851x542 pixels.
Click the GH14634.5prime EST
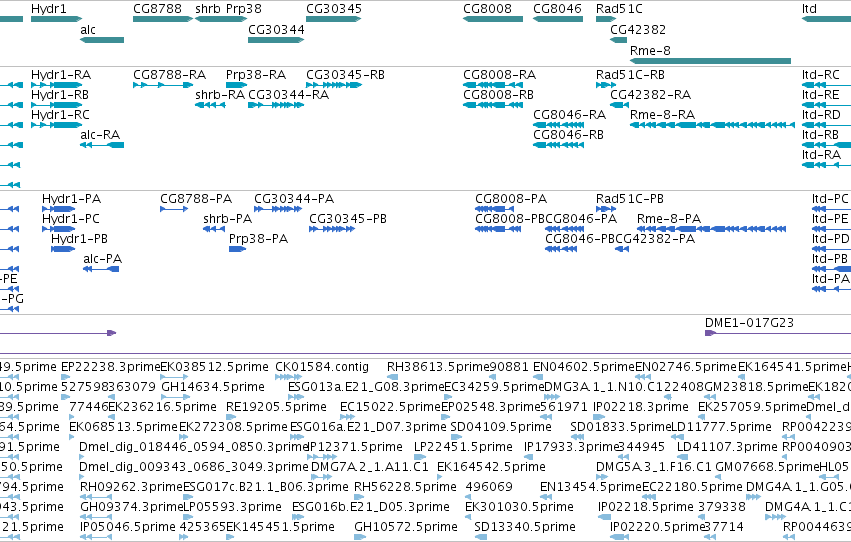175,397
